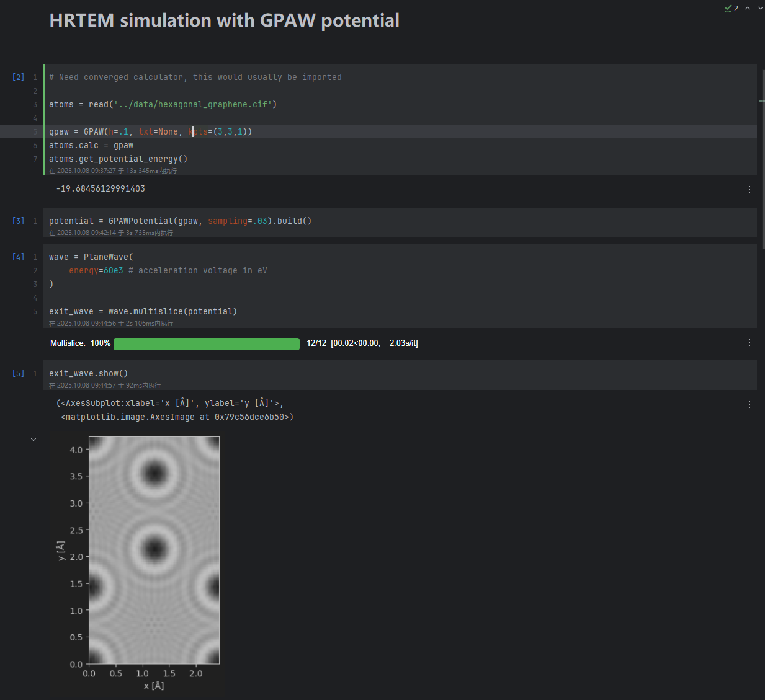Click the wave = PlaneWave( line
Image resolution: width=765 pixels, height=700 pixels.
click(x=91, y=257)
